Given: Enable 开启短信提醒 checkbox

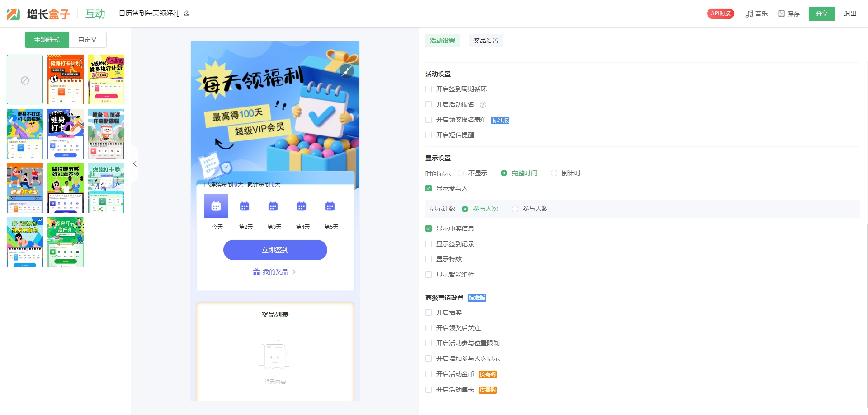Looking at the screenshot, I should point(429,135).
